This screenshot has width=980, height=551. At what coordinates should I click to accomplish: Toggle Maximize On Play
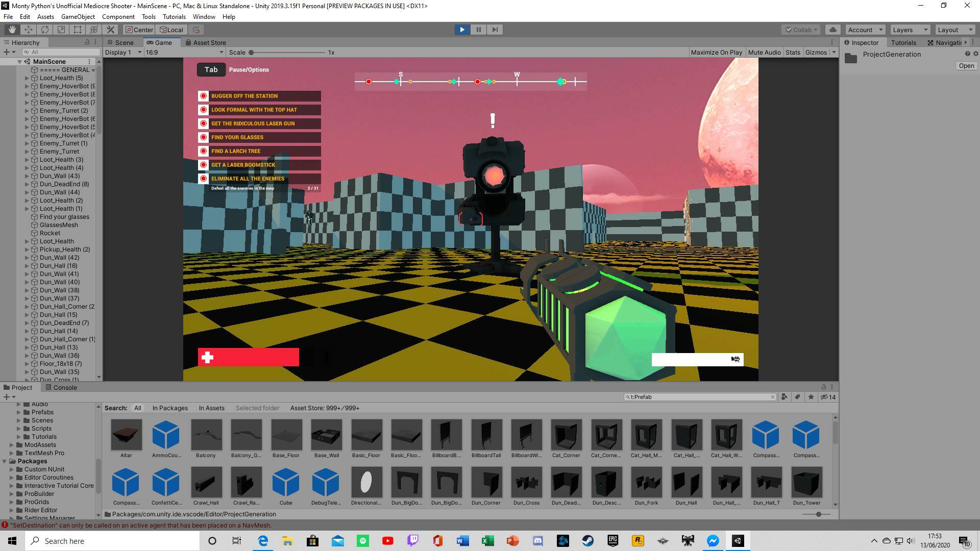[x=716, y=52]
